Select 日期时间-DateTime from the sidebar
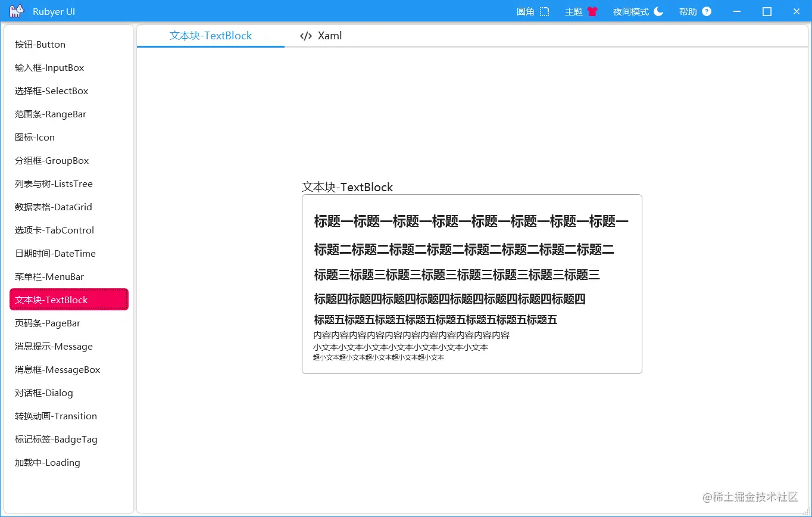 [x=54, y=253]
